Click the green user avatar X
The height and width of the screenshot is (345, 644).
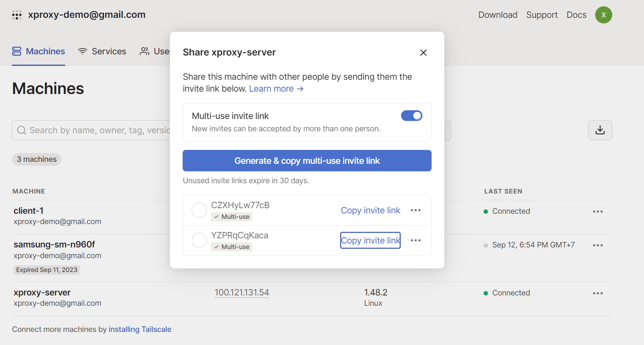[604, 15]
